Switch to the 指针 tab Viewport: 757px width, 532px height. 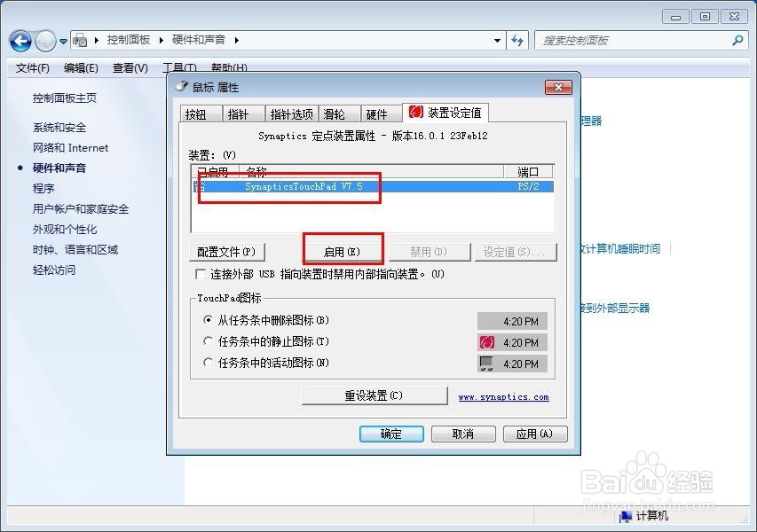point(243,113)
